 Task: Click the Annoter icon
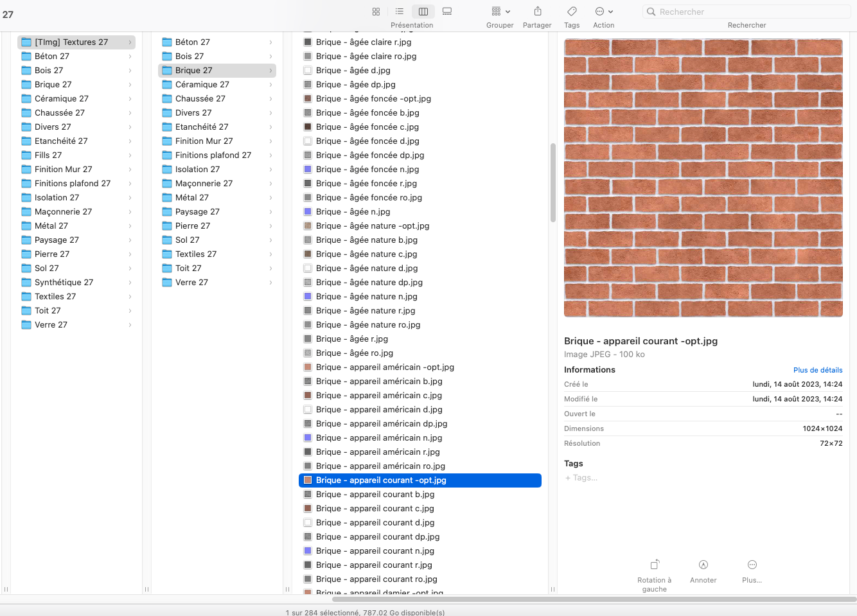pos(703,565)
